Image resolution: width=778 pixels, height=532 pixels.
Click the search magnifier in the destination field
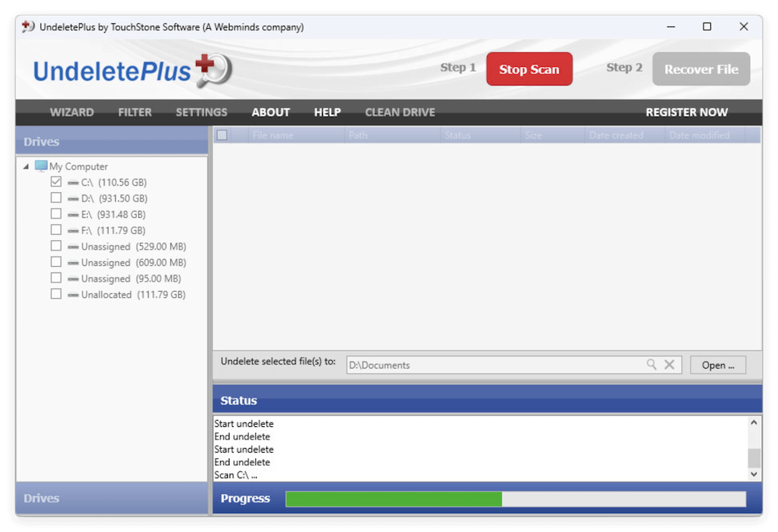click(x=652, y=364)
